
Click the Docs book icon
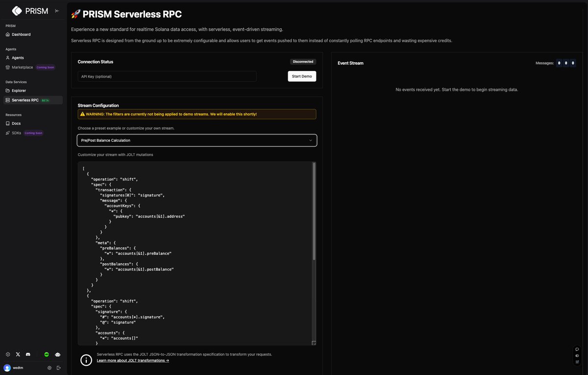point(7,124)
